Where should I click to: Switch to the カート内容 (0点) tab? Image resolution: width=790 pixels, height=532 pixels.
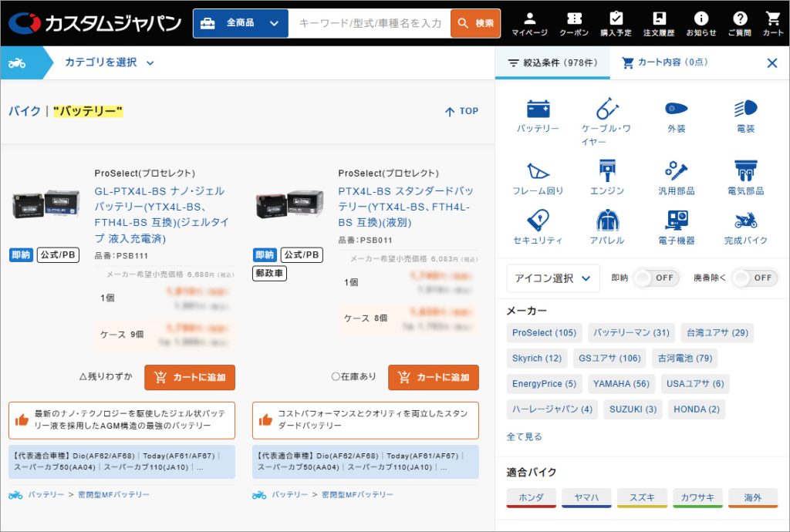coord(665,62)
